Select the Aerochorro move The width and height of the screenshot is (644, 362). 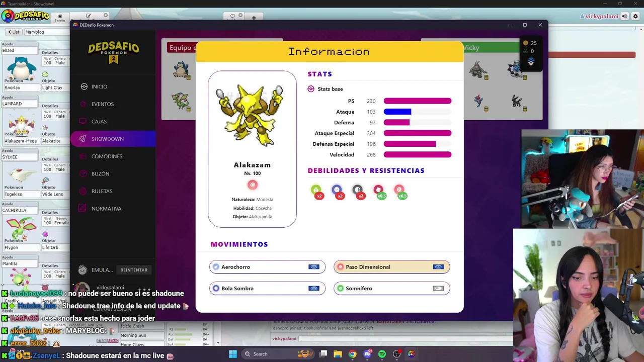(267, 267)
